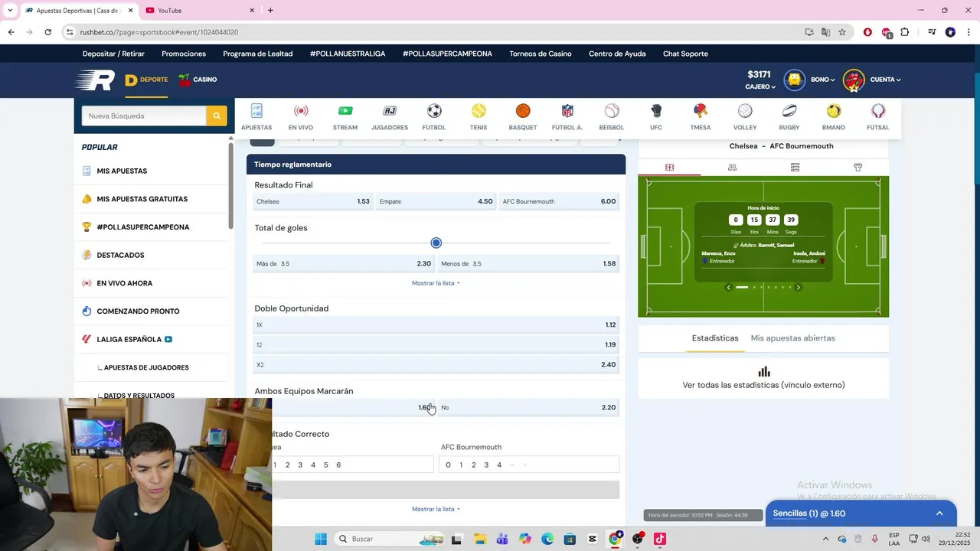Viewport: 980px width, 551px height.
Task: Bet on Chelsea at 1.53
Action: (x=313, y=201)
